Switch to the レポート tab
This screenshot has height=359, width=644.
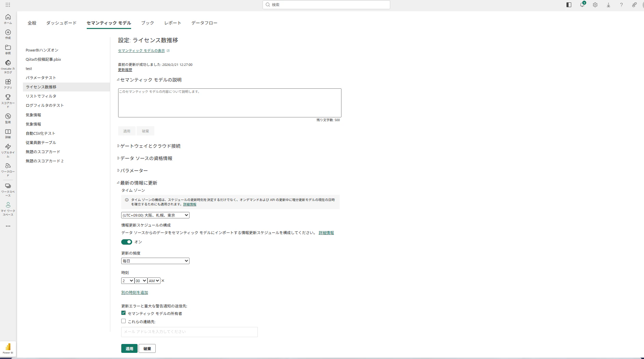pyautogui.click(x=173, y=23)
